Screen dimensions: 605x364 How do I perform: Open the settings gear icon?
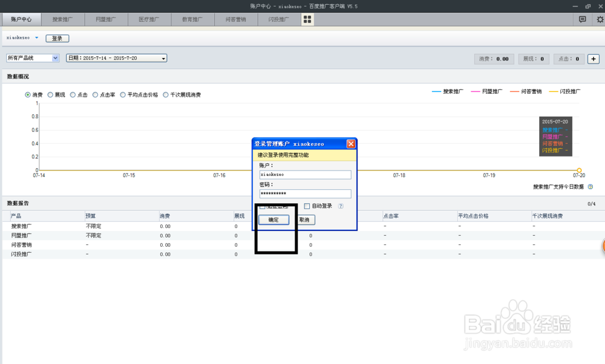(600, 19)
